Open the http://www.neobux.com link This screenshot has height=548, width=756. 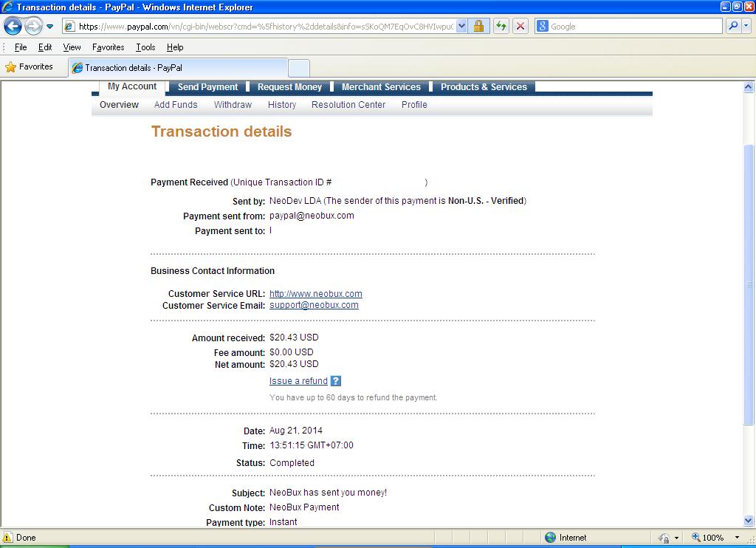pos(316,294)
